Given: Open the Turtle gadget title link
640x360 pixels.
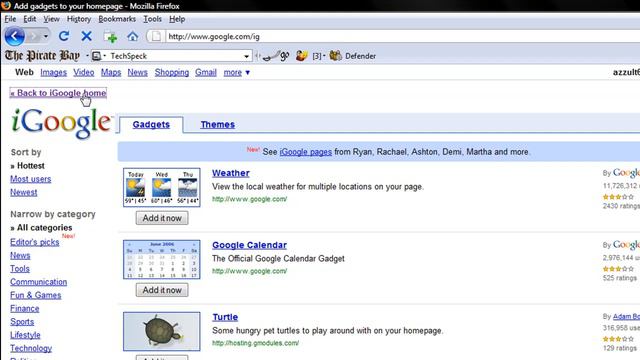Looking at the screenshot, I should pos(225,317).
